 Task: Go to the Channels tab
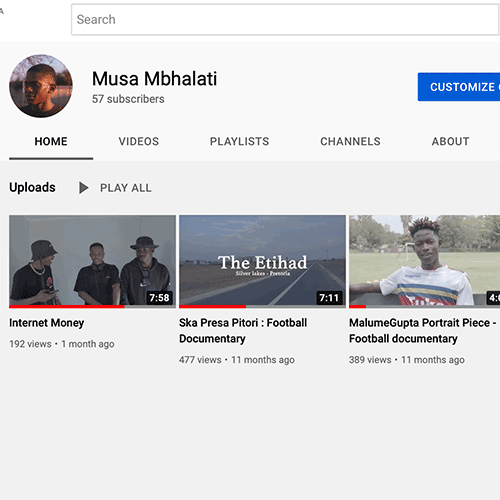pos(350,141)
